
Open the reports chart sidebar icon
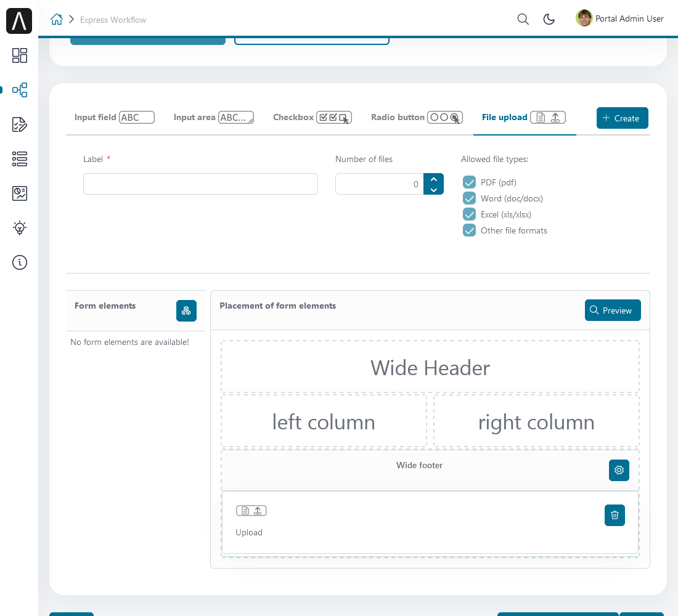click(20, 193)
